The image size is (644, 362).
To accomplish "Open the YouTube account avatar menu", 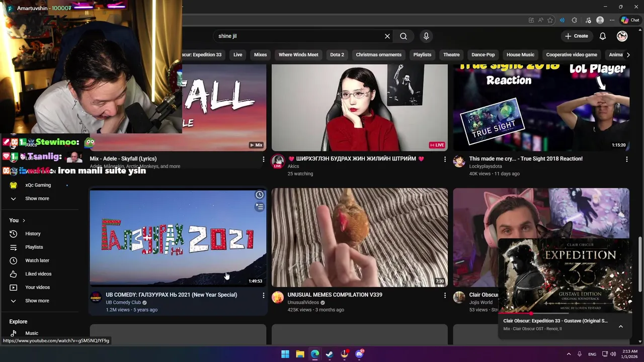I will pos(622,36).
